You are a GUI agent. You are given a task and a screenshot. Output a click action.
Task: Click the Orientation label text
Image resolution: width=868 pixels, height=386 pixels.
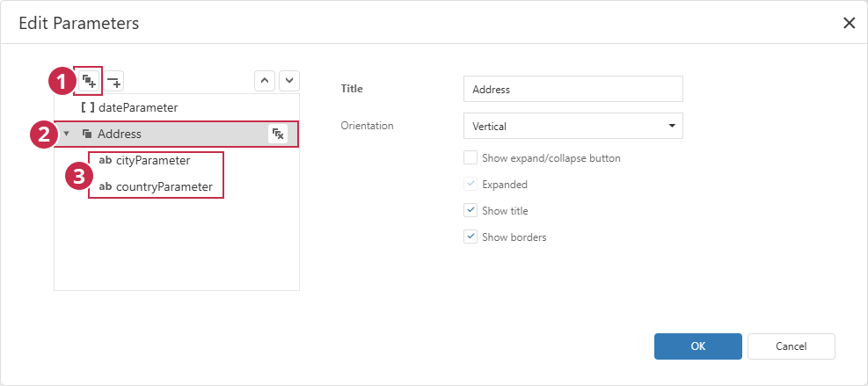point(367,126)
